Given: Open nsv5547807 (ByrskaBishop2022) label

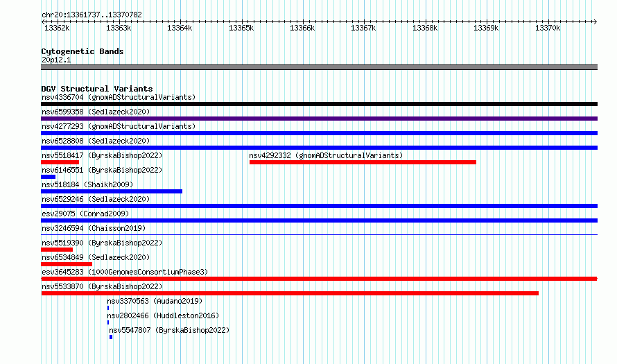Looking at the screenshot, I should pos(169,330).
